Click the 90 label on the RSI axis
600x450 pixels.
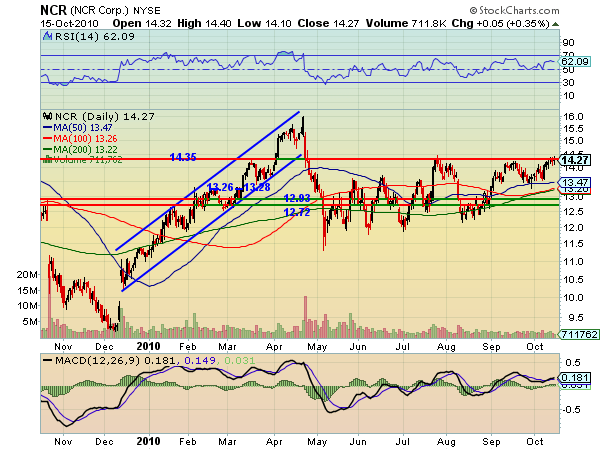[x=569, y=43]
